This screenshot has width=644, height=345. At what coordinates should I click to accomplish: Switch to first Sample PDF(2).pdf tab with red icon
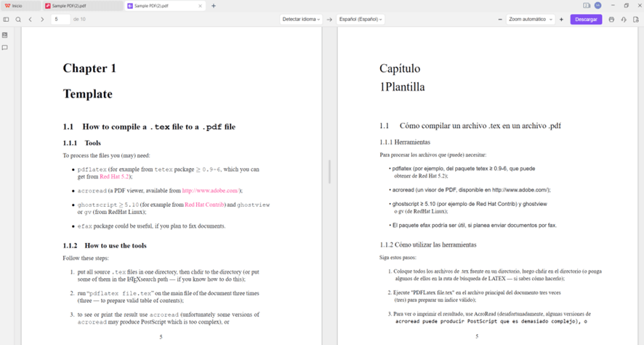[82, 6]
